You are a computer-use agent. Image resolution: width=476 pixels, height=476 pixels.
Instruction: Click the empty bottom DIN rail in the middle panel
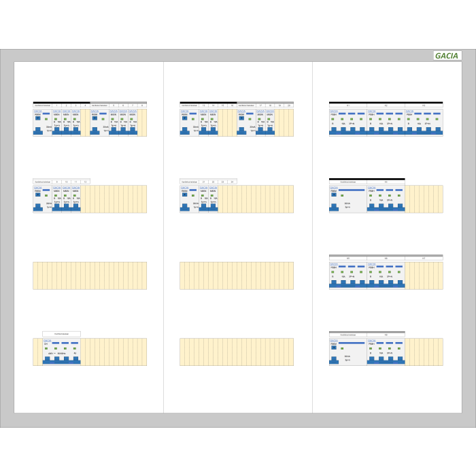[x=237, y=352]
